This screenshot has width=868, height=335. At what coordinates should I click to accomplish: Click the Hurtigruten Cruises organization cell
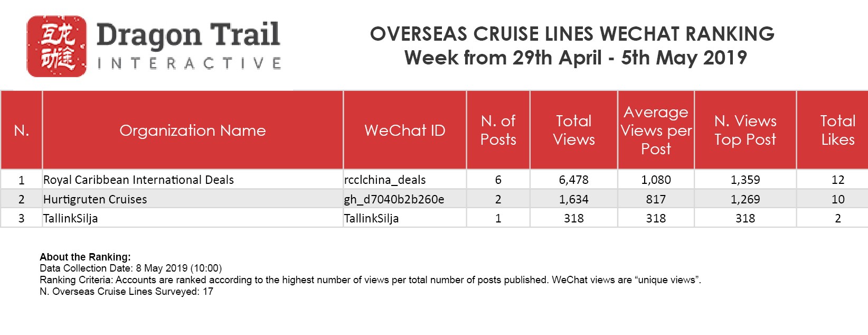95,199
